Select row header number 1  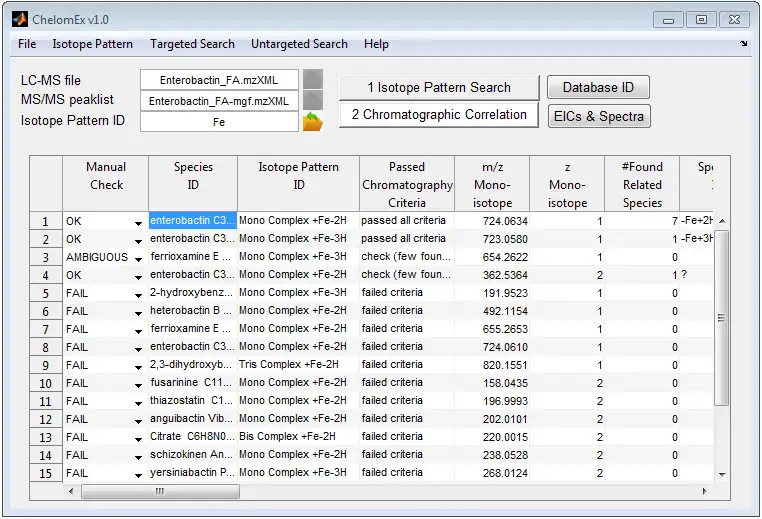point(46,221)
